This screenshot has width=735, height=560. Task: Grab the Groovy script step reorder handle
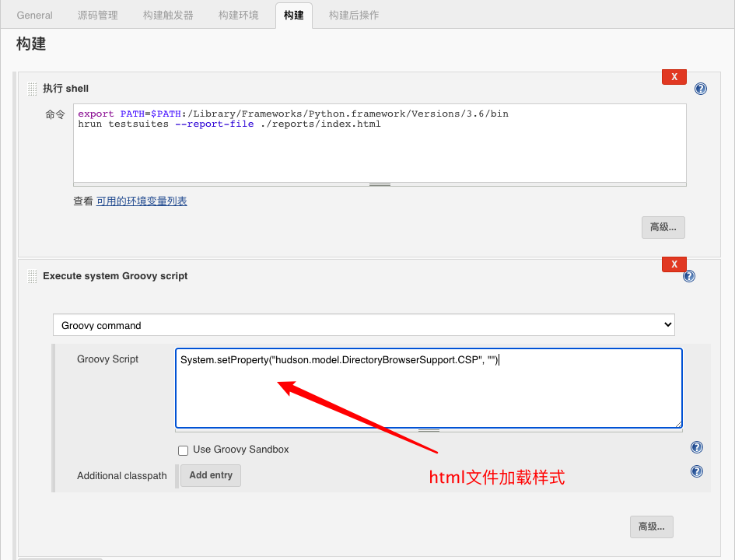click(x=32, y=276)
